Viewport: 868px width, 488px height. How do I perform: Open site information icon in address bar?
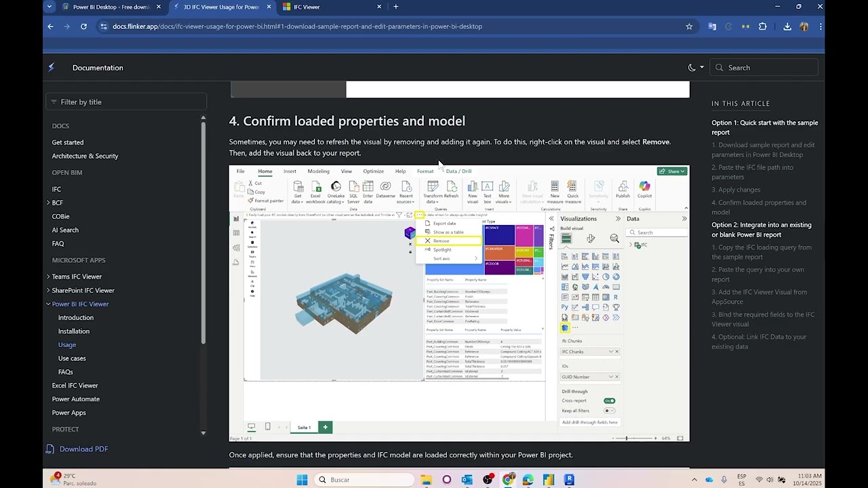103,26
